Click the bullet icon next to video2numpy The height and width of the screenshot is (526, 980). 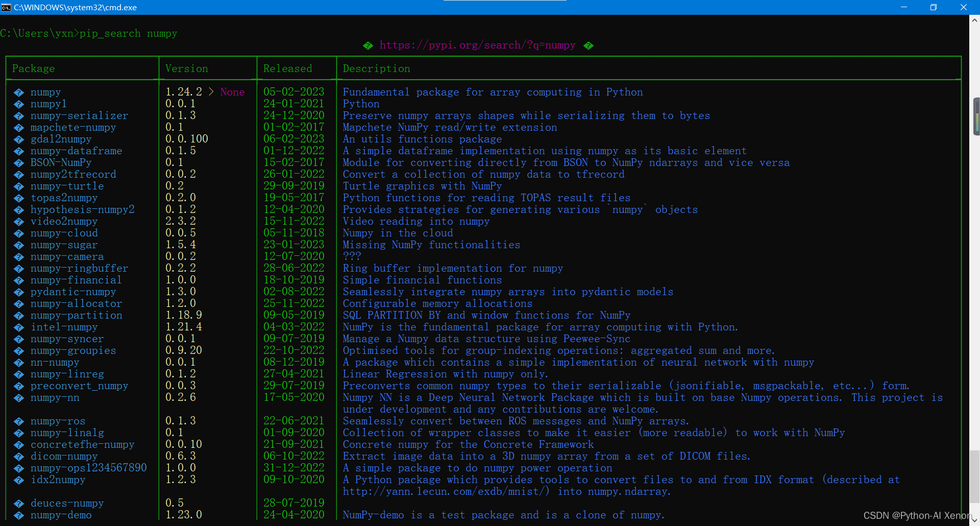click(x=19, y=222)
